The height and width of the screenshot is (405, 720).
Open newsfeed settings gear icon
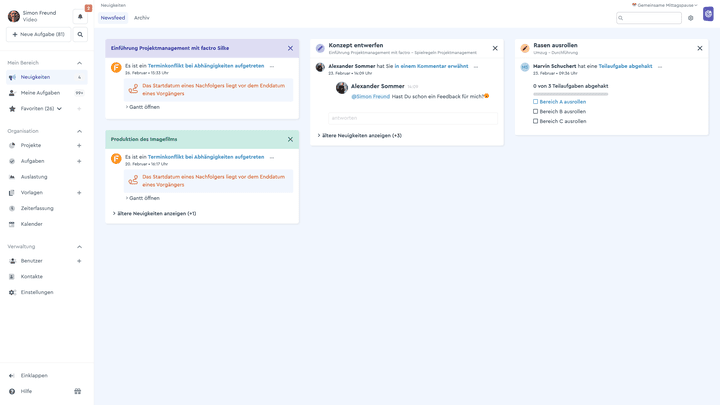691,18
